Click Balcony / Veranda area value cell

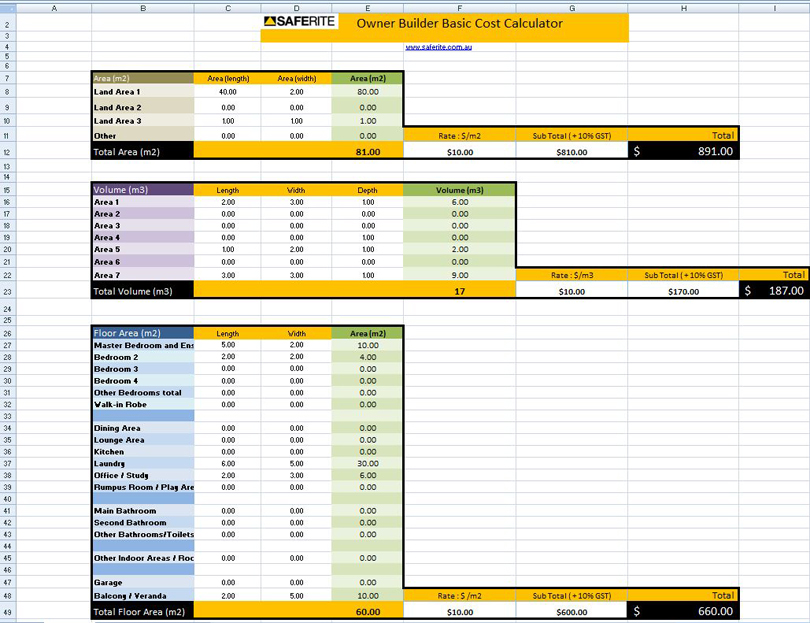(x=367, y=595)
